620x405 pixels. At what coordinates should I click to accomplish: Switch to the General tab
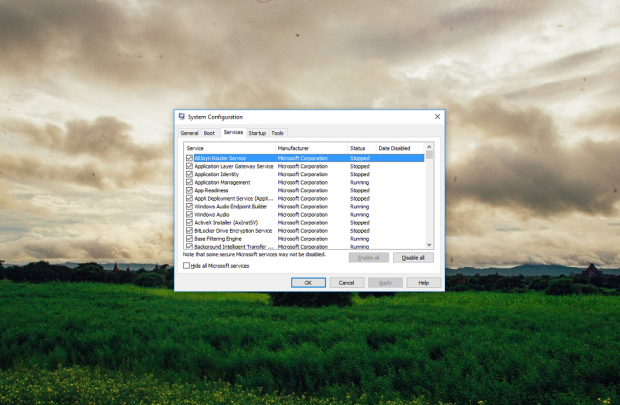tap(189, 133)
